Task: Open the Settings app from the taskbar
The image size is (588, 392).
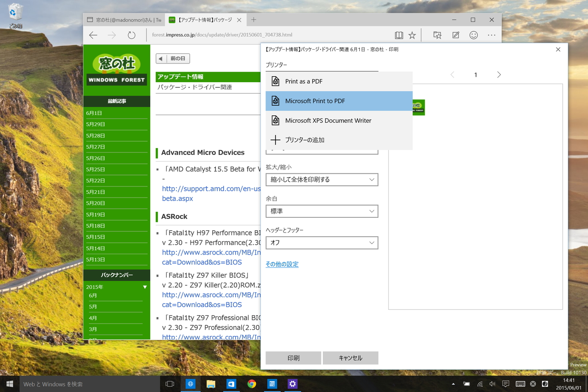Action: (293, 383)
